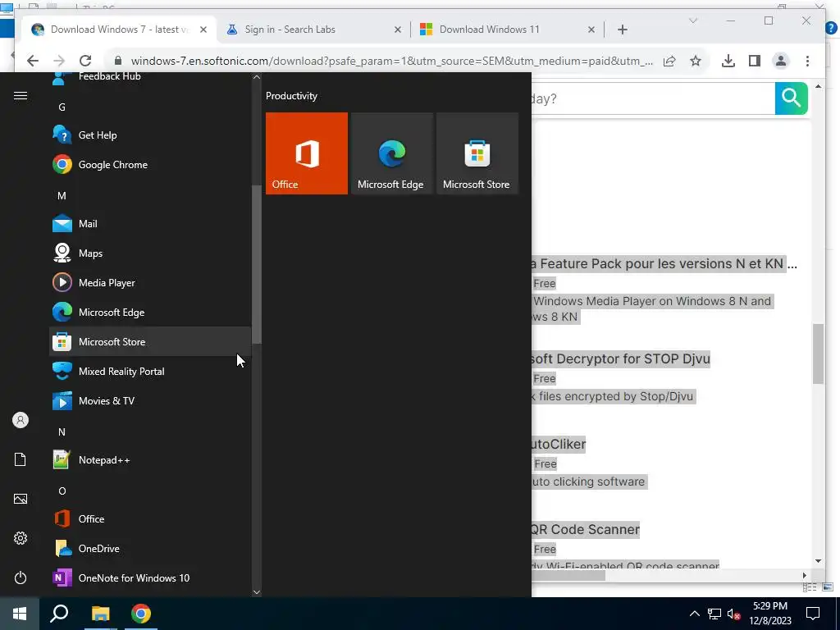Open OneDrive from the app list

[150, 548]
